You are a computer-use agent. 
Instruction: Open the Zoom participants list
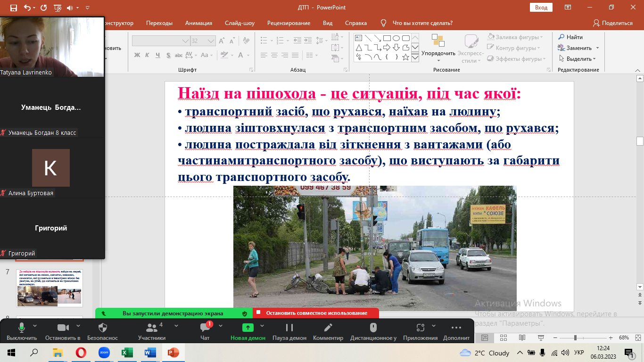point(151,328)
